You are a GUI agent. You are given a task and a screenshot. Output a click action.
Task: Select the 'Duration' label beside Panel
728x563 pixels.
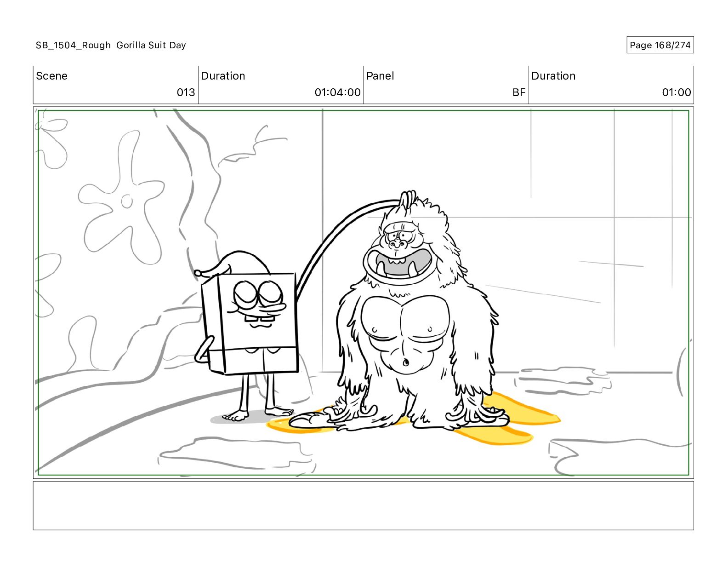[553, 76]
